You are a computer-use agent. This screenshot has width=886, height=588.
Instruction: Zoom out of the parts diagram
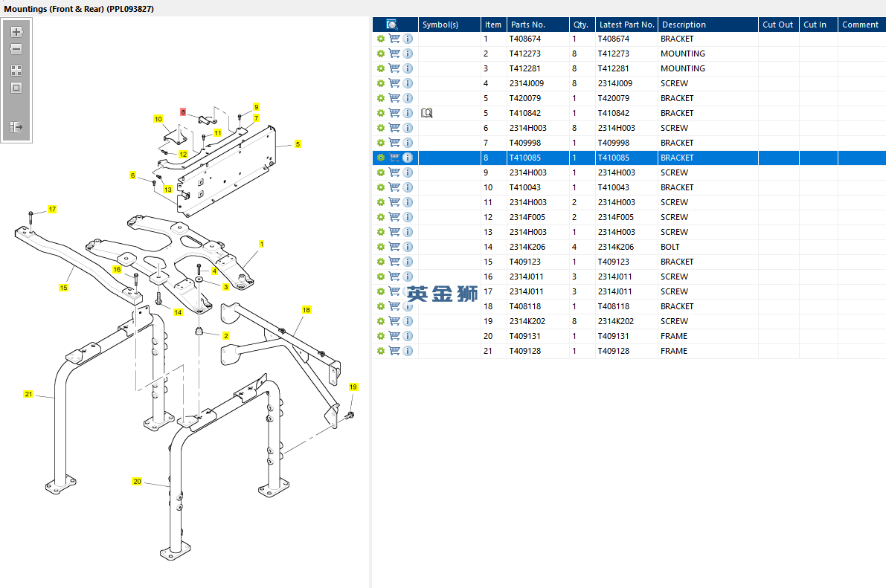tap(16, 49)
